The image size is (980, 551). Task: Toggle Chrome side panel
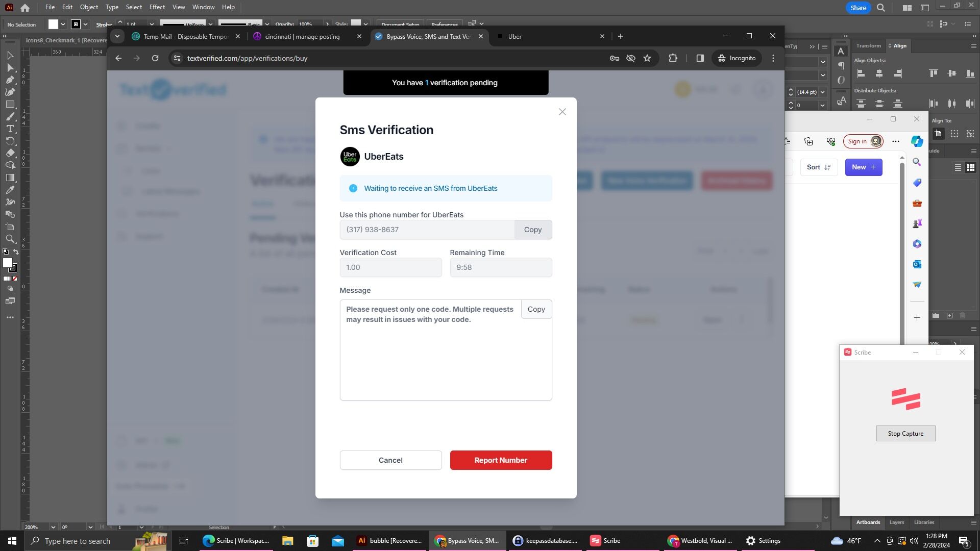[x=700, y=58]
